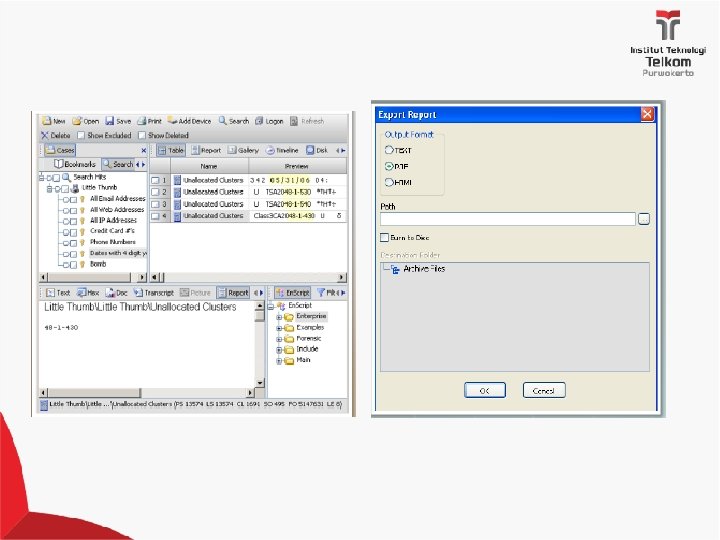
Task: Open the Hex viewer icon
Action: [x=82, y=292]
